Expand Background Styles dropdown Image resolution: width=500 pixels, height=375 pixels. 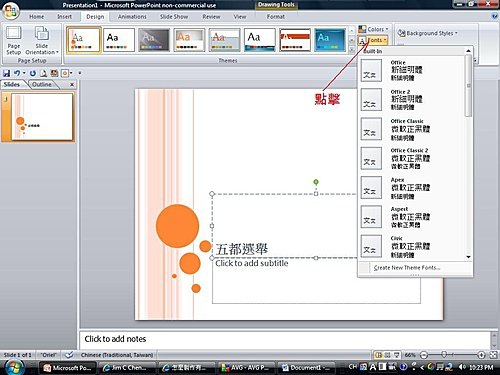pyautogui.click(x=428, y=33)
